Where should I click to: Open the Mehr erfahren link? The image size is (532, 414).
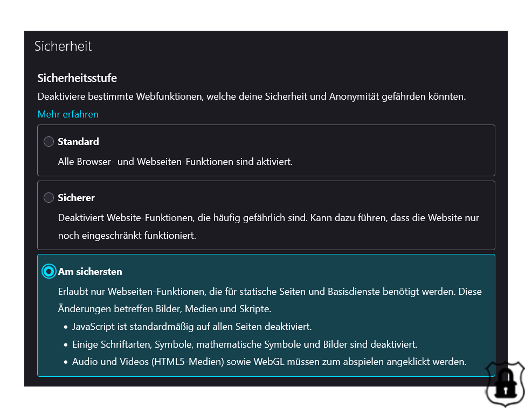[68, 114]
